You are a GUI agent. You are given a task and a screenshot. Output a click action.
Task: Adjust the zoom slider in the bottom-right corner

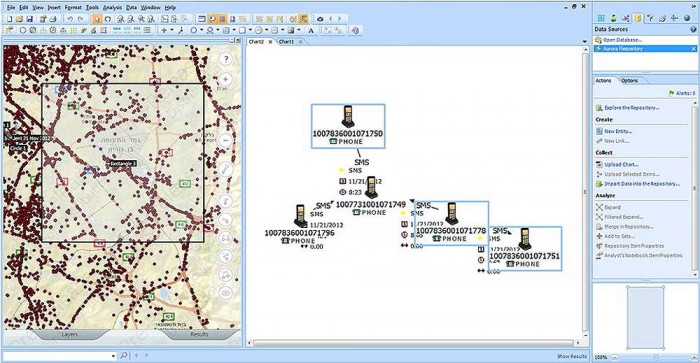[655, 357]
